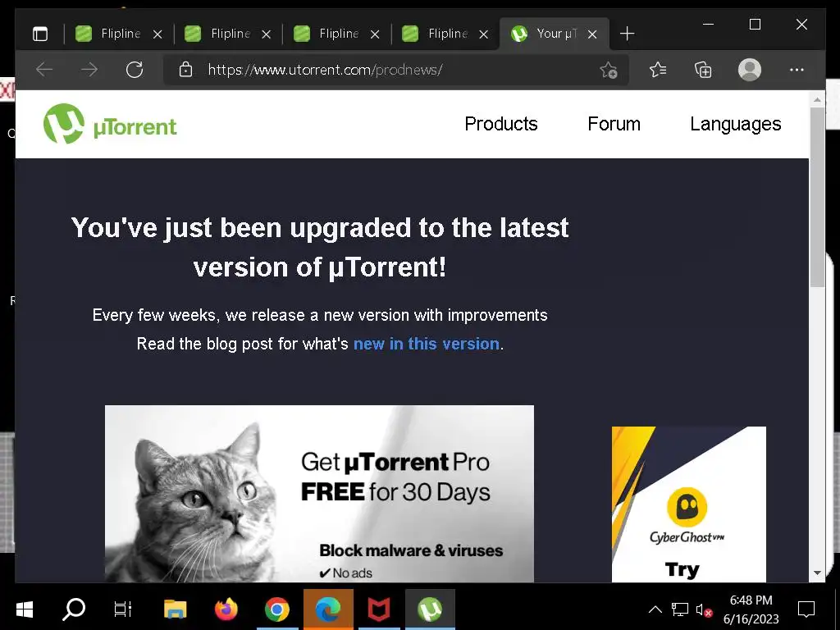Click the address bar URL field
The image size is (840, 630).
[396, 70]
